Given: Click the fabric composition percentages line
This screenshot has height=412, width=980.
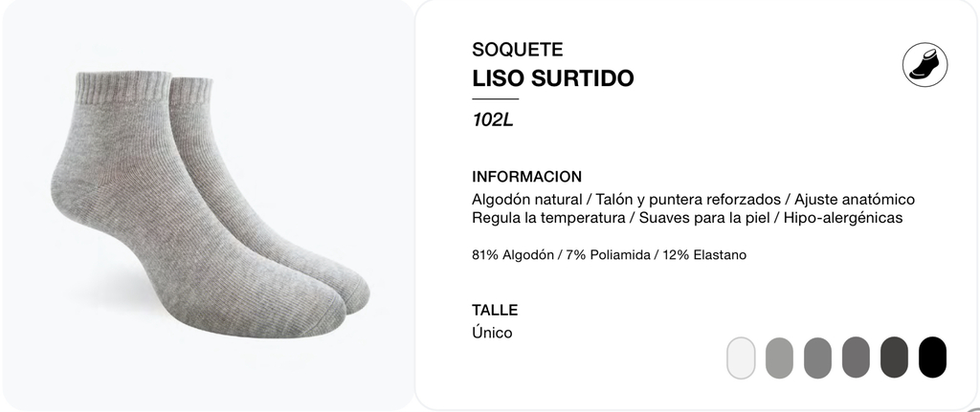Looking at the screenshot, I should click(610, 255).
